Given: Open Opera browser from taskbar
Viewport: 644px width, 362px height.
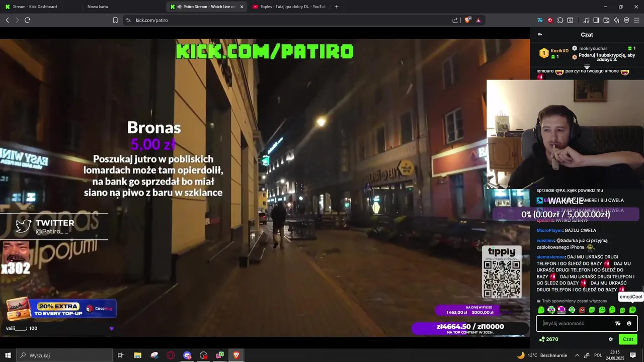Looking at the screenshot, I should pyautogui.click(x=171, y=355).
